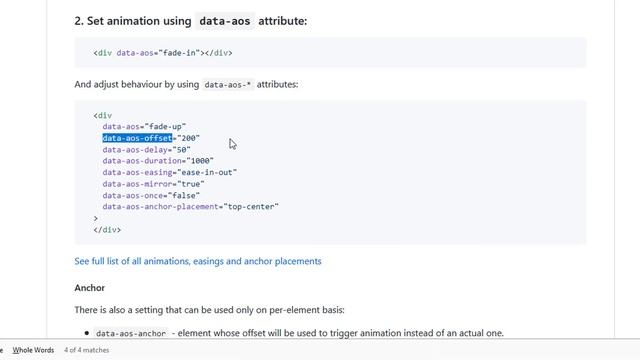Click the data-aos-once="false" line

(x=151, y=196)
